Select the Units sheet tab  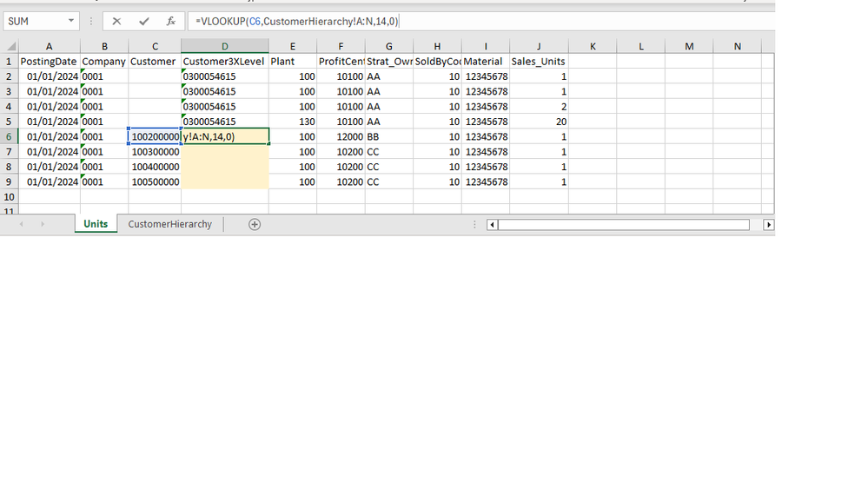coord(96,224)
